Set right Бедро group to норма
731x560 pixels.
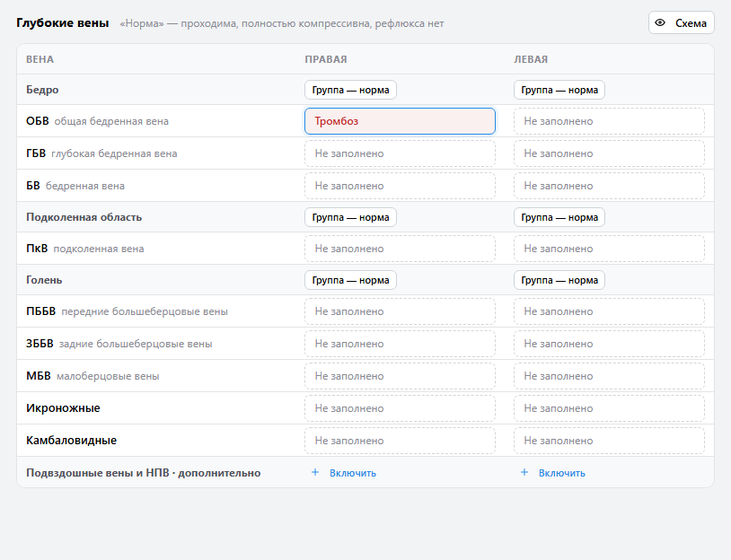point(350,90)
